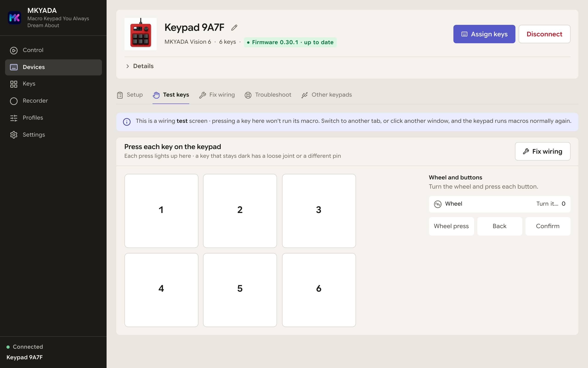This screenshot has height=368, width=588.
Task: Click the wrench icon on the Fix wiring tab
Action: point(202,95)
